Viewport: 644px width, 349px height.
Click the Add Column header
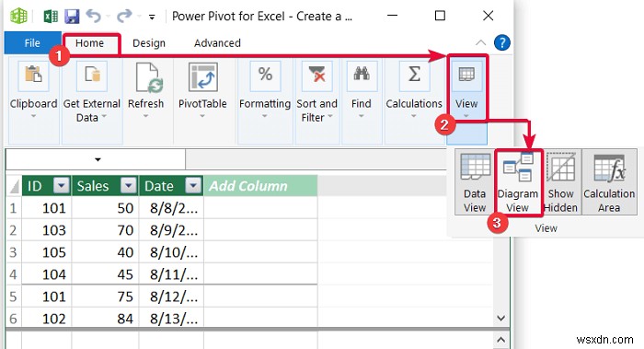[x=260, y=186]
